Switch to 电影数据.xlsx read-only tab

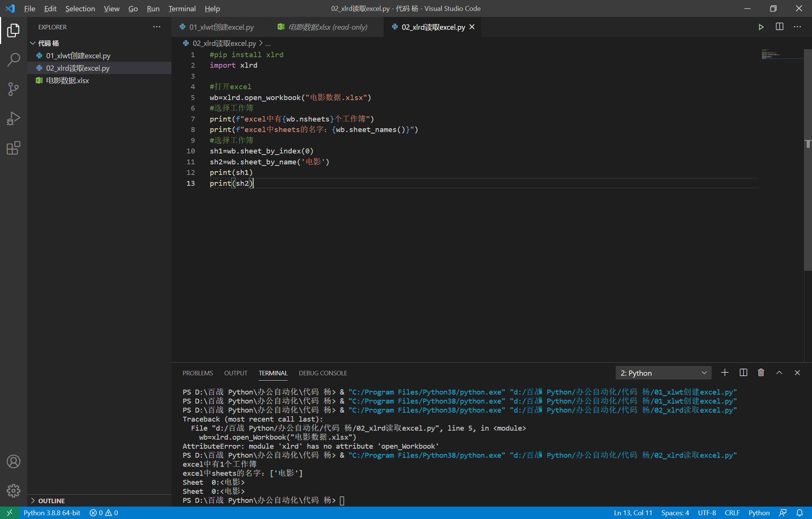point(327,27)
